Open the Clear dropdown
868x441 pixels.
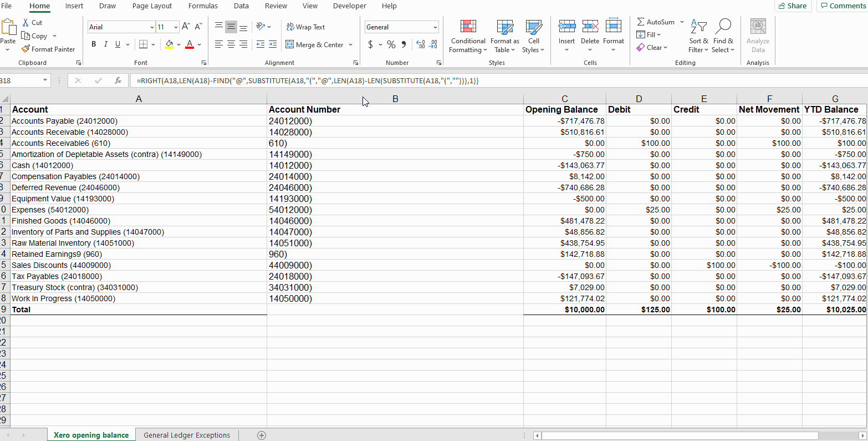652,48
